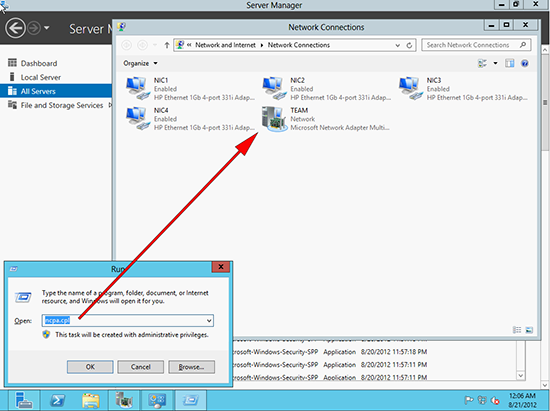Open PowerShell from the taskbar
This screenshot has height=411, width=550.
[x=58, y=400]
